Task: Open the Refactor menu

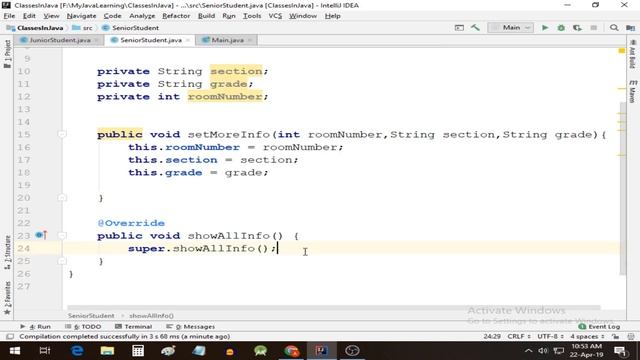Action: coord(176,16)
